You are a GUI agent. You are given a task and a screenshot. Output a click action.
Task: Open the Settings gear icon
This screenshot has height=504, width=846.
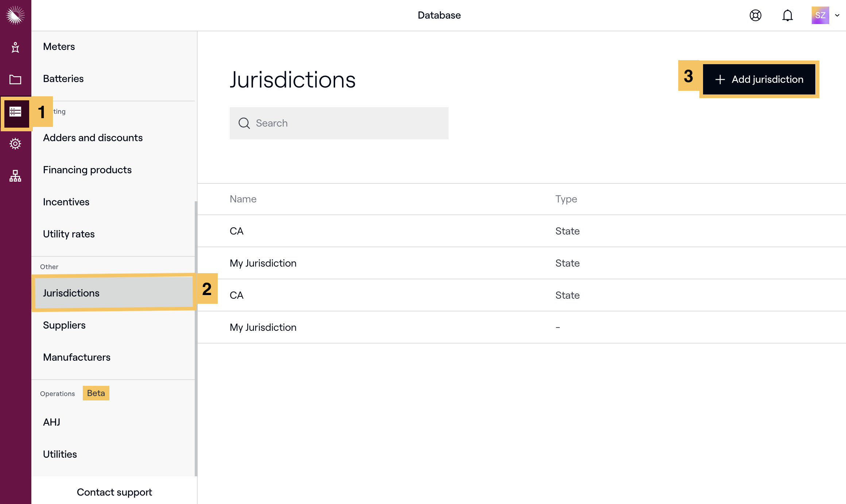[x=15, y=143]
